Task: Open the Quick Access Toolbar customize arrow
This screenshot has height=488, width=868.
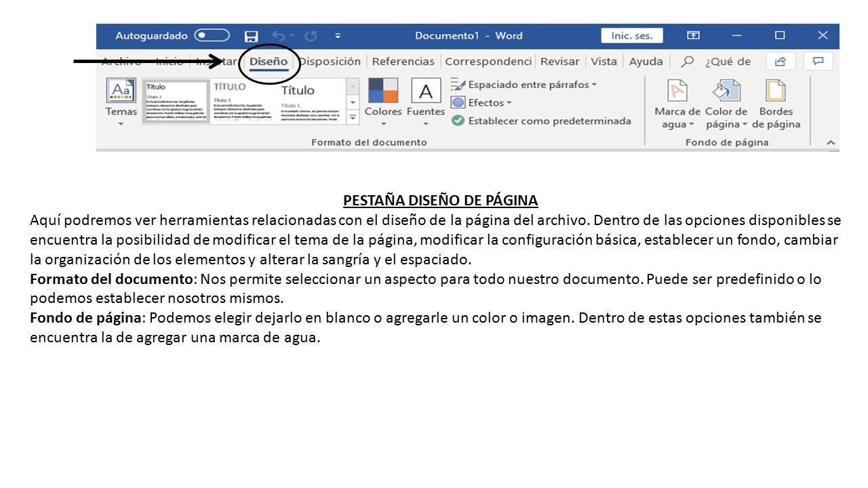Action: point(338,36)
